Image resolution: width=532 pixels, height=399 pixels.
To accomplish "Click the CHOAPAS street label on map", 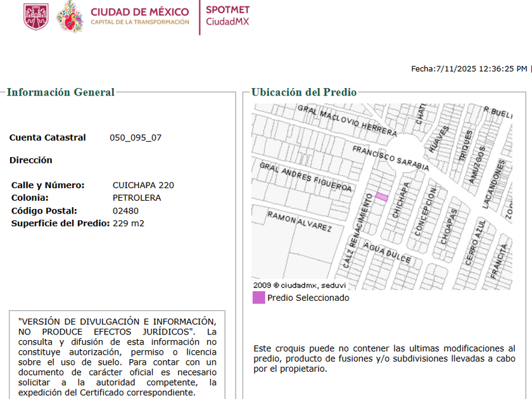I will pos(448,227).
